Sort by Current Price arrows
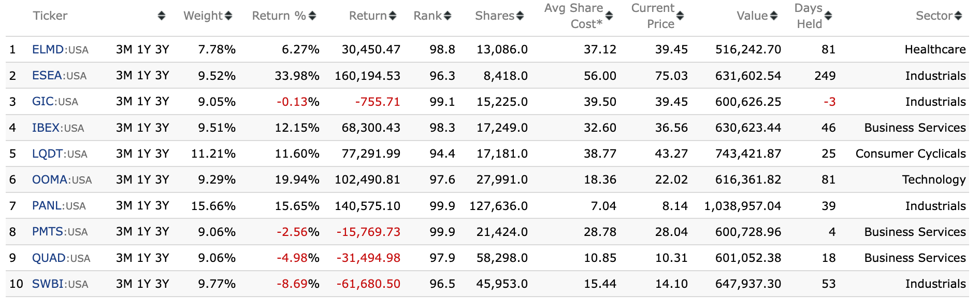This screenshot has height=307, width=980. [x=680, y=16]
